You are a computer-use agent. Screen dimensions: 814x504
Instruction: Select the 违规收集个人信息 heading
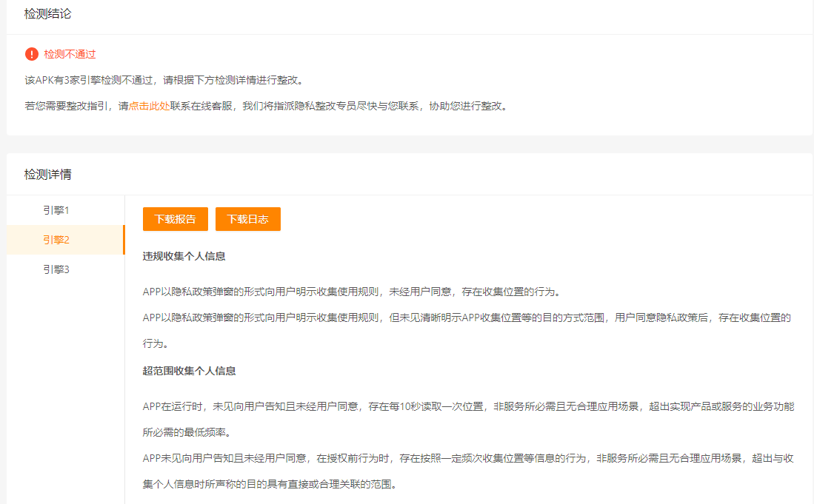pyautogui.click(x=184, y=256)
